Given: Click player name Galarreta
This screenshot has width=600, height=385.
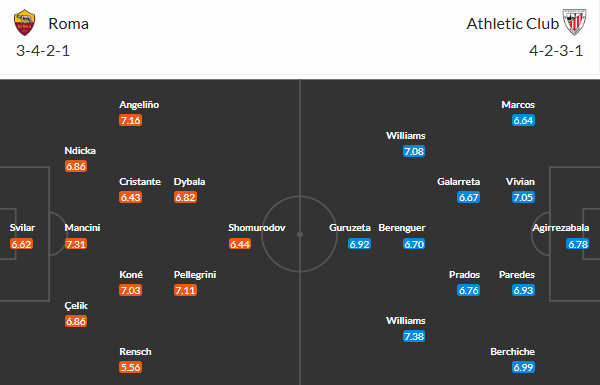Looking at the screenshot, I should (458, 181).
